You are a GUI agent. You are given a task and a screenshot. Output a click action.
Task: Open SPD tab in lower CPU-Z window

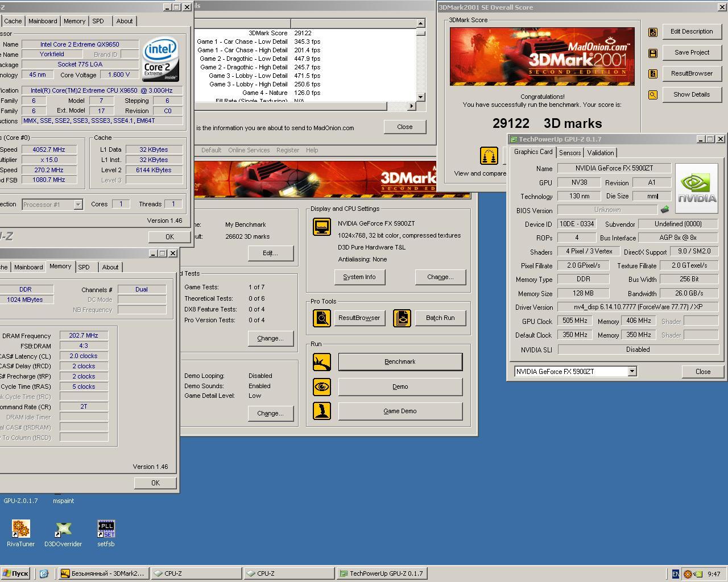(84, 267)
